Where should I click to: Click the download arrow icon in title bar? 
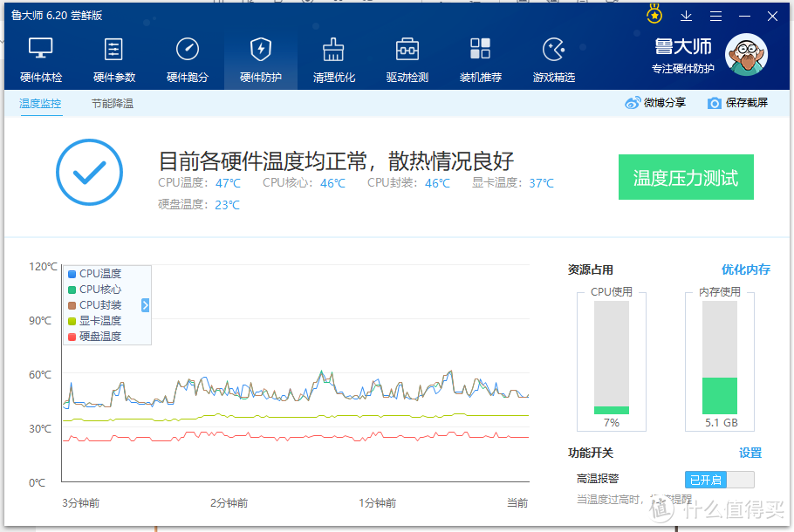coord(686,17)
